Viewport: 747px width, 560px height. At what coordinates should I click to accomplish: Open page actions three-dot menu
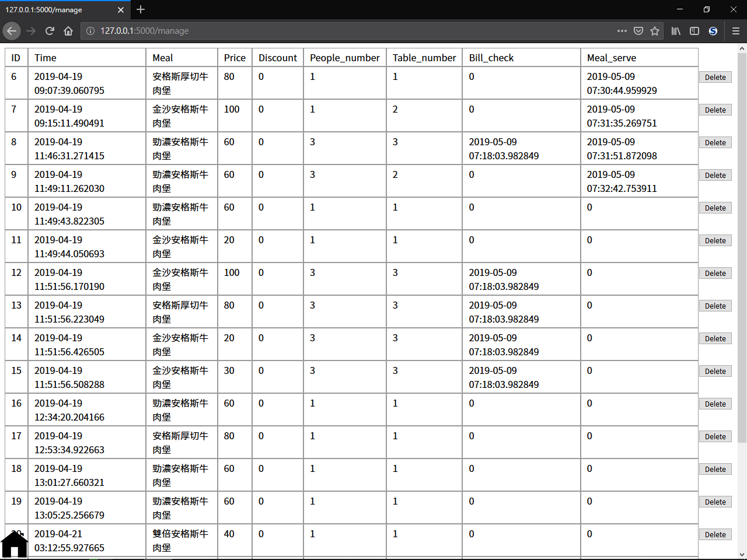622,31
